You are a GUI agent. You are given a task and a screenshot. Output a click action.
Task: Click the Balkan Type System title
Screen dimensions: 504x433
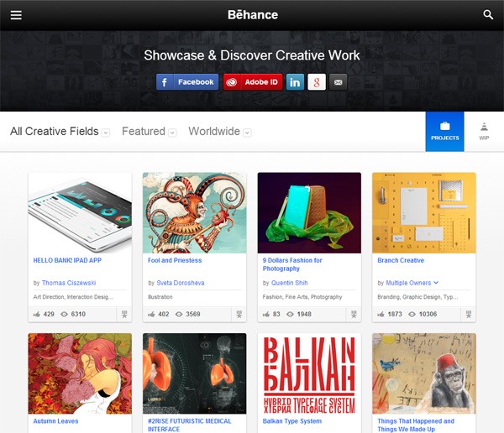291,421
